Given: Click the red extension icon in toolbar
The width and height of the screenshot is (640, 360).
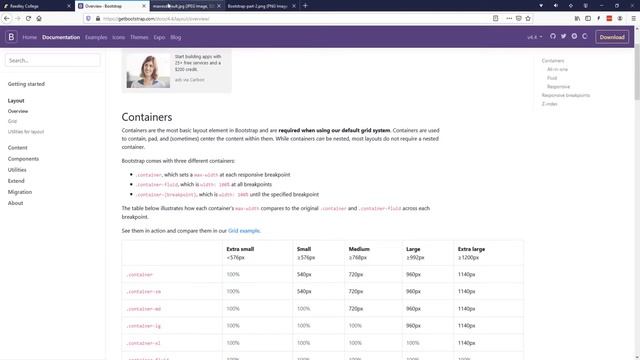Looking at the screenshot, I should click(609, 18).
